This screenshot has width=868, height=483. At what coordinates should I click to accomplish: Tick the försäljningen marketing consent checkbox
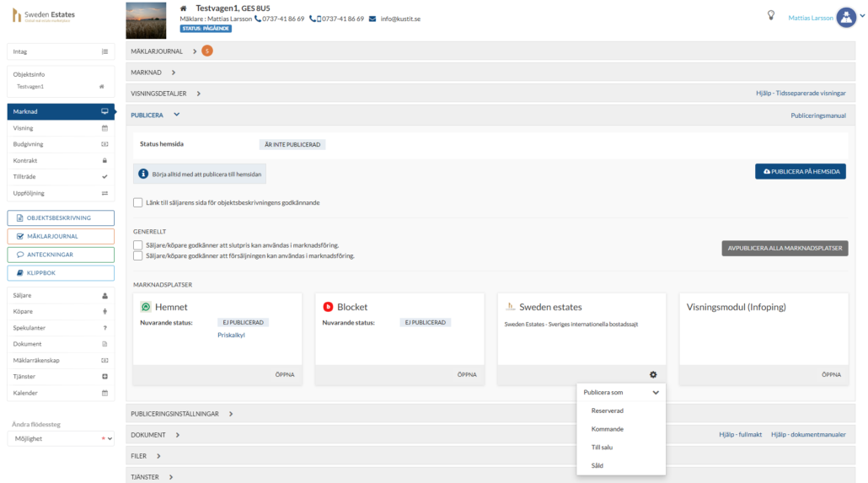coord(138,255)
